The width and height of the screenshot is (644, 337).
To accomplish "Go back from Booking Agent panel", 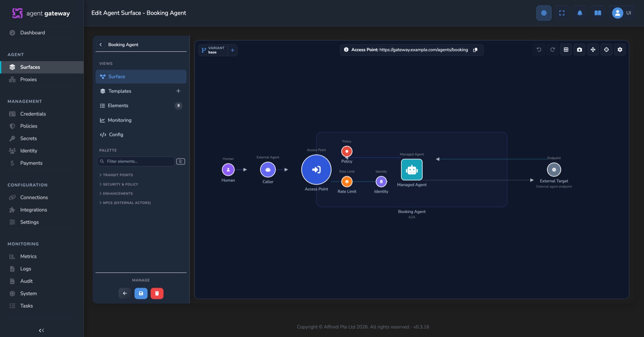I will click(x=101, y=45).
